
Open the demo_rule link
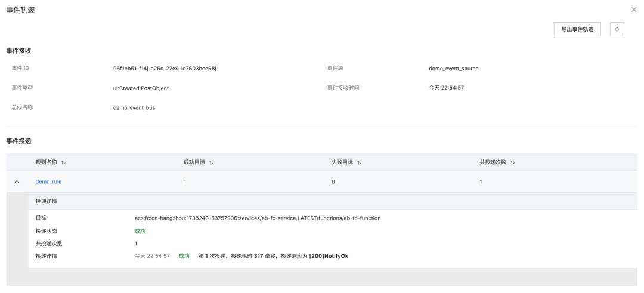click(x=48, y=181)
